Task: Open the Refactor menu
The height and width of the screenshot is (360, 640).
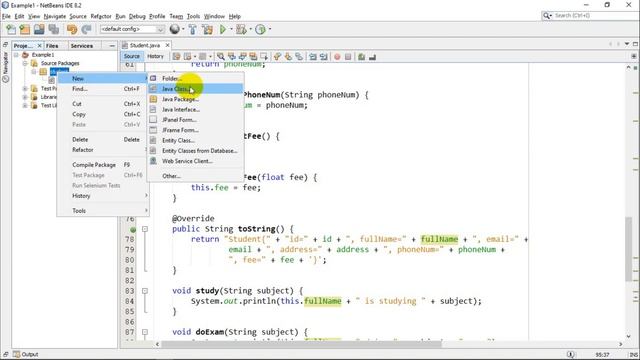Action: pos(101,16)
